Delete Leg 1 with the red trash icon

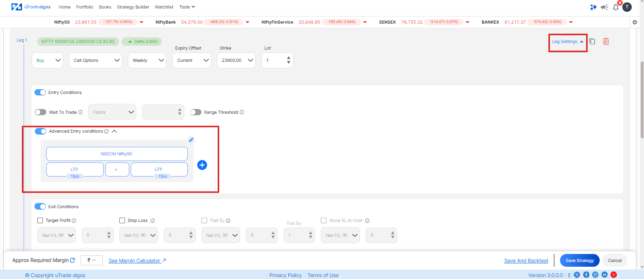tap(606, 42)
